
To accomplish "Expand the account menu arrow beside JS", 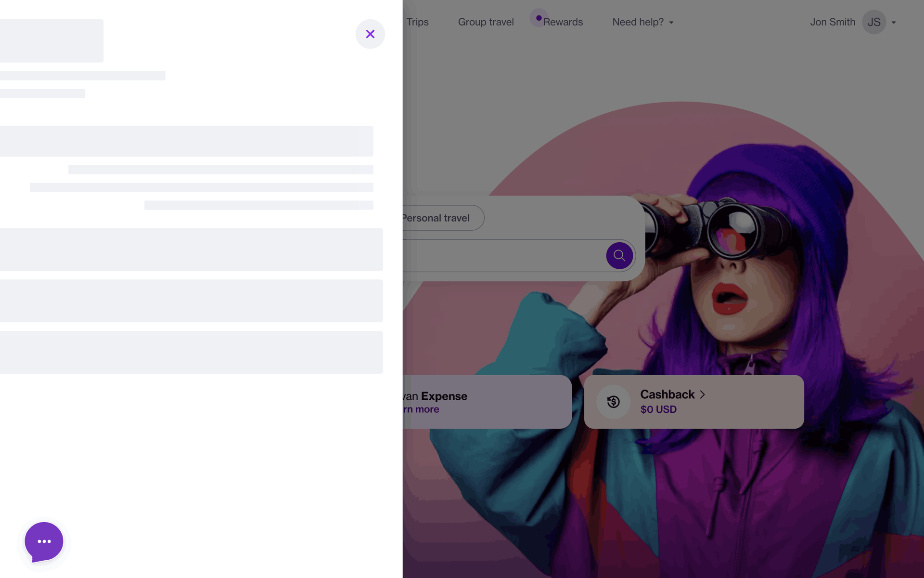I will pos(894,23).
